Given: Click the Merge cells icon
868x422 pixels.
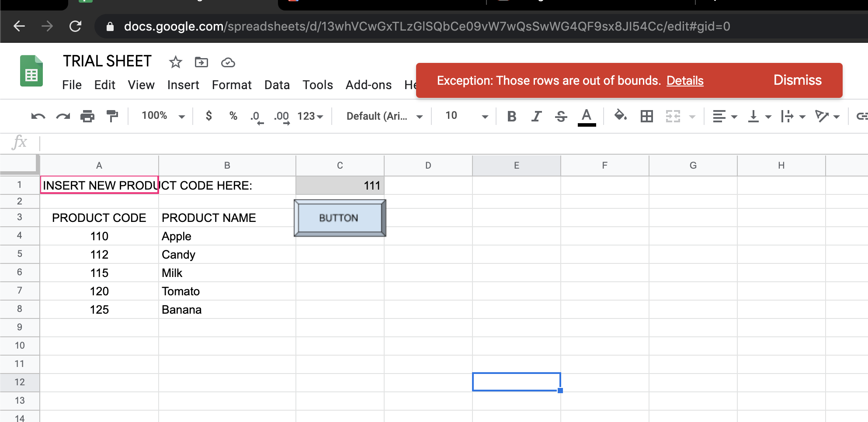Looking at the screenshot, I should click(673, 116).
